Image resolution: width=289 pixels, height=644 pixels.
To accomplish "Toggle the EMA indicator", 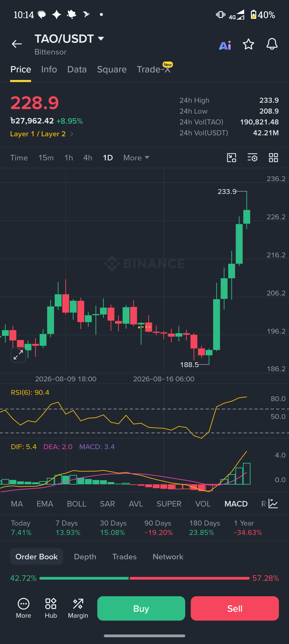I will (x=45, y=504).
